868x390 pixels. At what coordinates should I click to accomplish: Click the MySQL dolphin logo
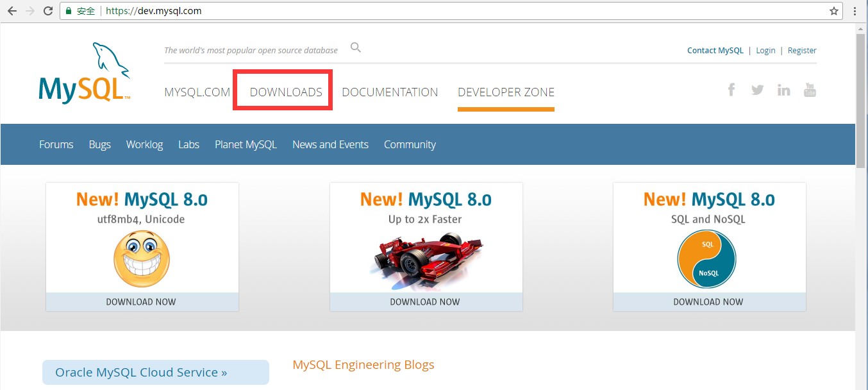85,72
